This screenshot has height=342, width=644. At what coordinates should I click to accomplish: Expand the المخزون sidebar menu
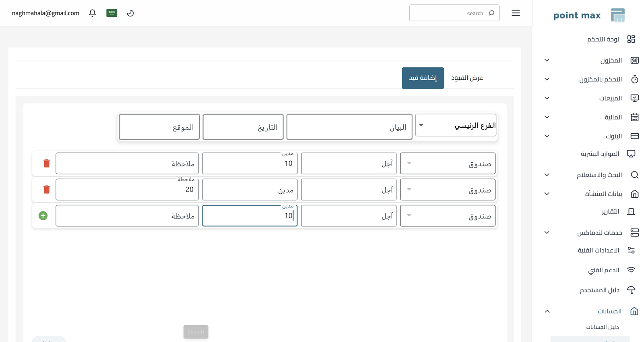coord(611,60)
